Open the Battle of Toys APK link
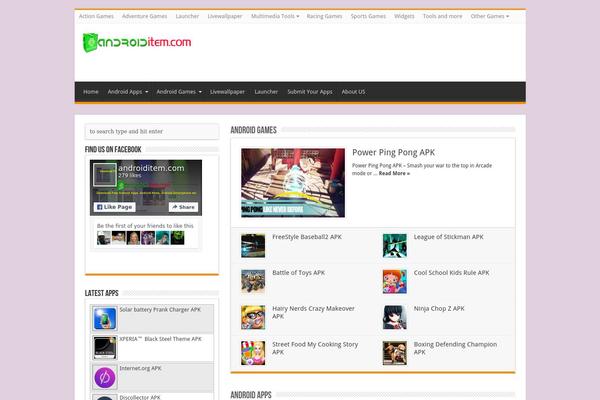 click(298, 273)
